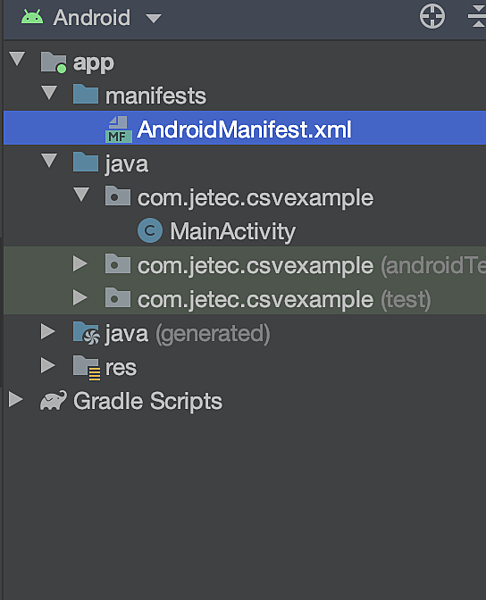Click the Gradle Scripts elephant icon
Screen dimensions: 486x600
53,400
